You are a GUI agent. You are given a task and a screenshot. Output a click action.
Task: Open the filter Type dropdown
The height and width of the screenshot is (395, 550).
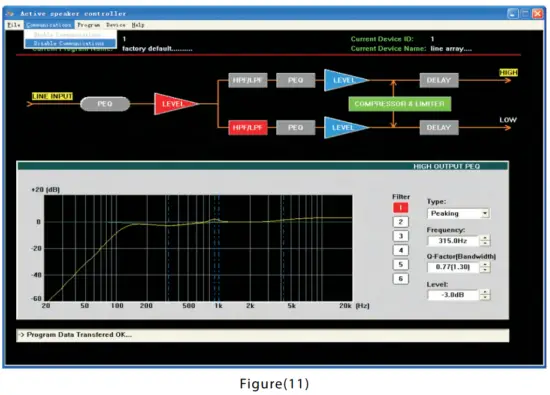[x=458, y=213]
